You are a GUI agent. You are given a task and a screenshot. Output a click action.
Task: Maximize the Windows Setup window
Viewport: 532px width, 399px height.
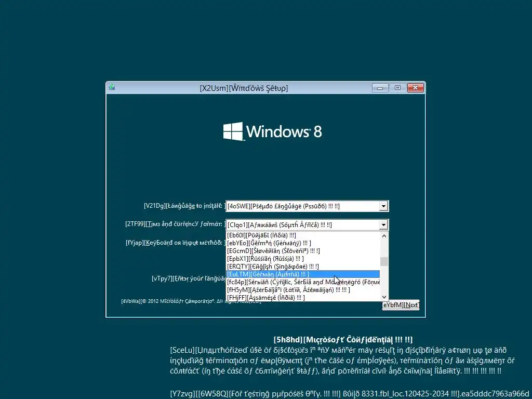point(397,88)
